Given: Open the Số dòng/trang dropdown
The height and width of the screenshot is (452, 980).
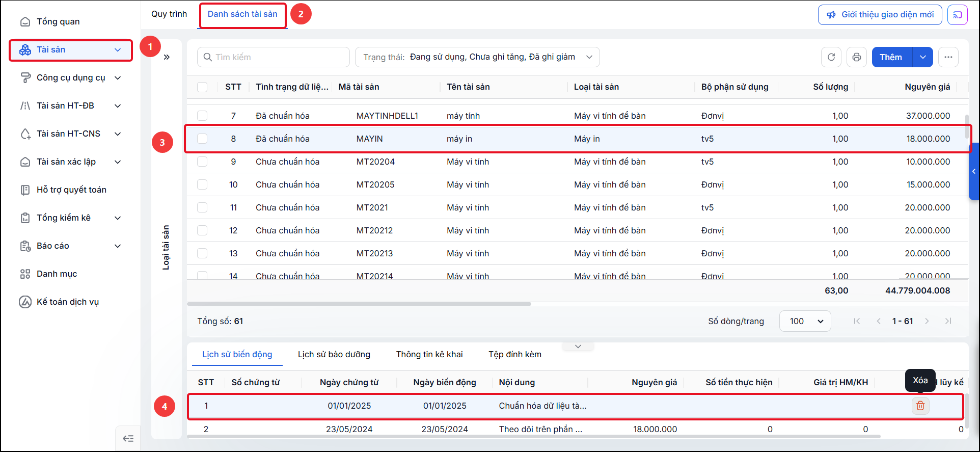Looking at the screenshot, I should click(x=805, y=321).
